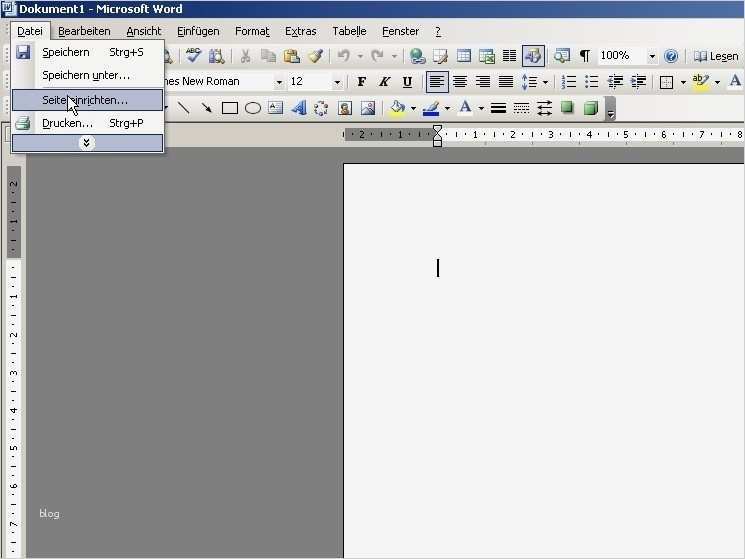
Task: Toggle bold (F) formatting
Action: (362, 82)
